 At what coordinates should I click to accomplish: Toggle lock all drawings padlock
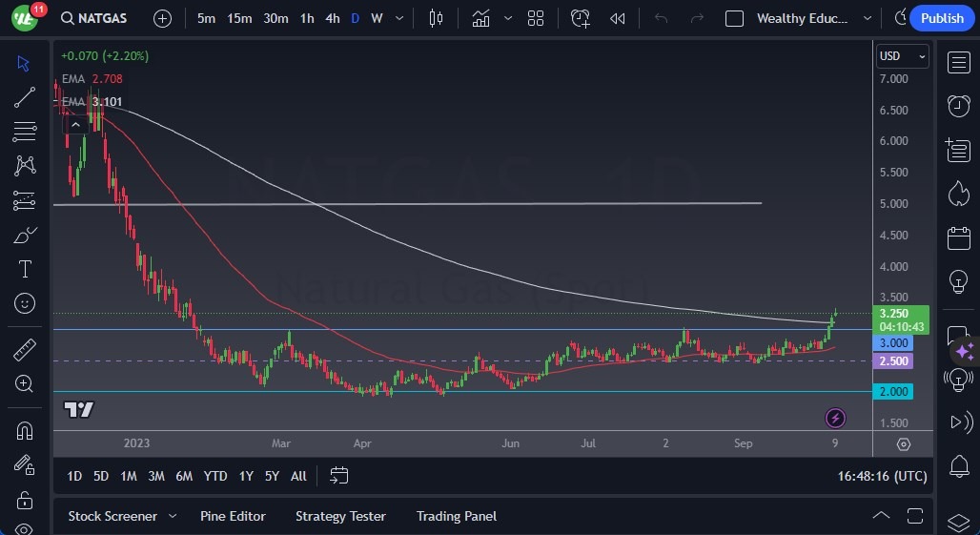(x=25, y=500)
